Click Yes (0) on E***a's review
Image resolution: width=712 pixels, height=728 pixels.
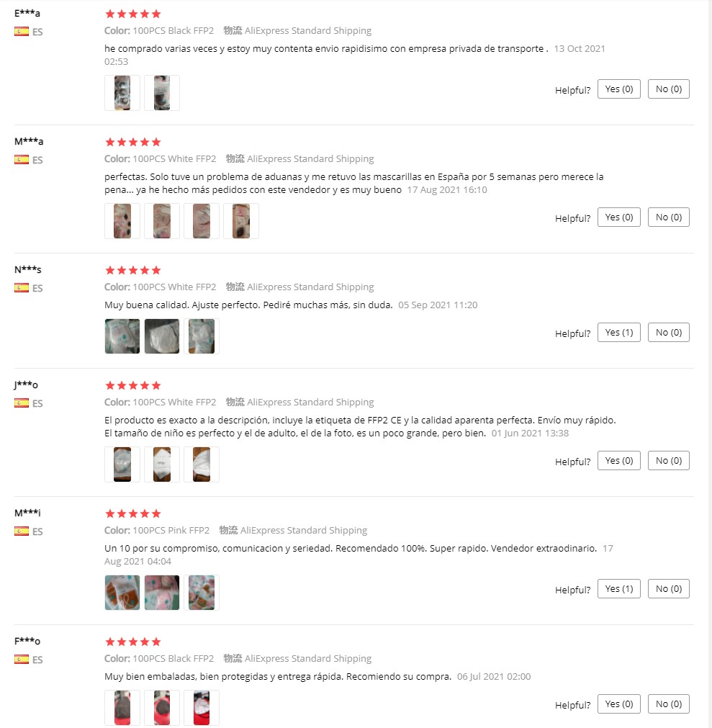click(x=618, y=89)
